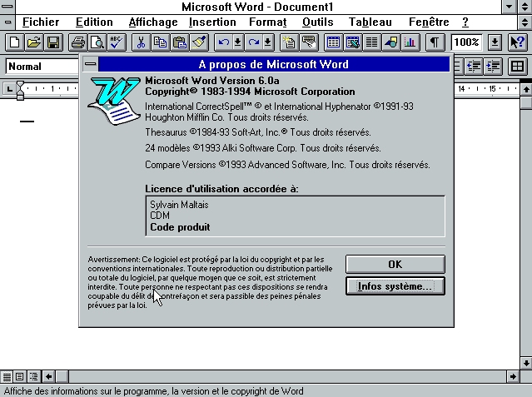The height and width of the screenshot is (397, 532).
Task: Cut with the scissors icon
Action: (x=142, y=42)
